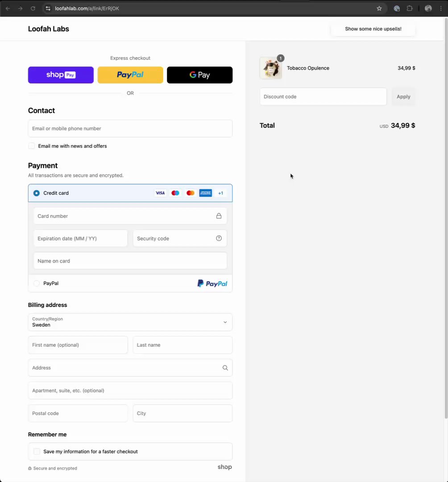Click the Show some nice upsells button
The width and height of the screenshot is (448, 482).
(x=373, y=29)
